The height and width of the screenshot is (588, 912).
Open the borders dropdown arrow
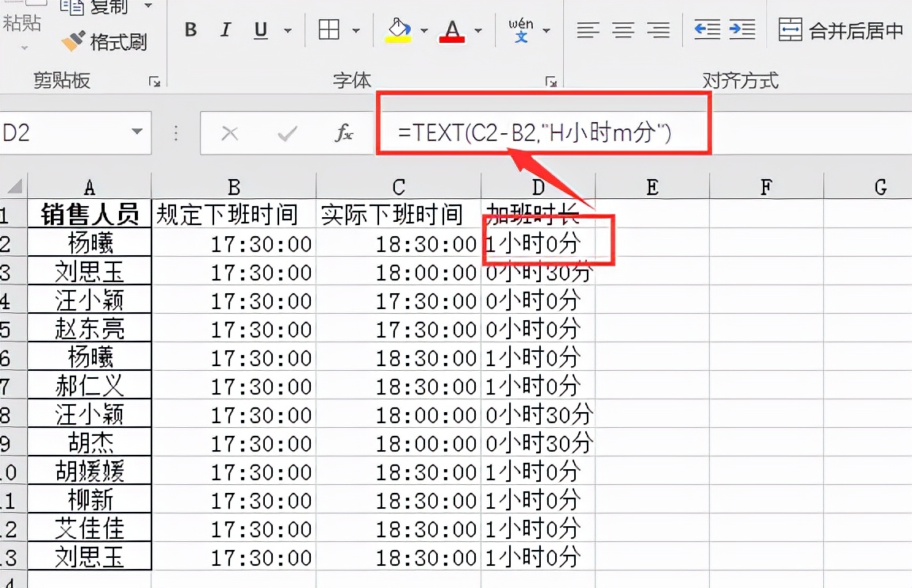click(356, 30)
